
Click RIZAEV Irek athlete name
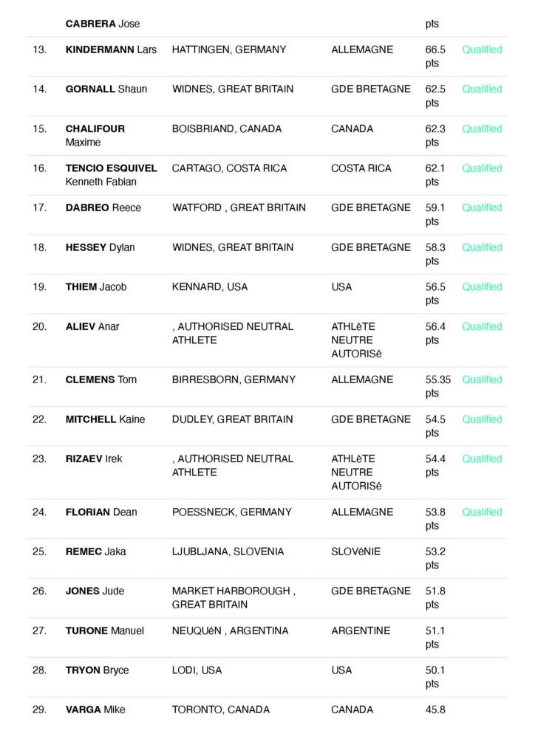(94, 458)
